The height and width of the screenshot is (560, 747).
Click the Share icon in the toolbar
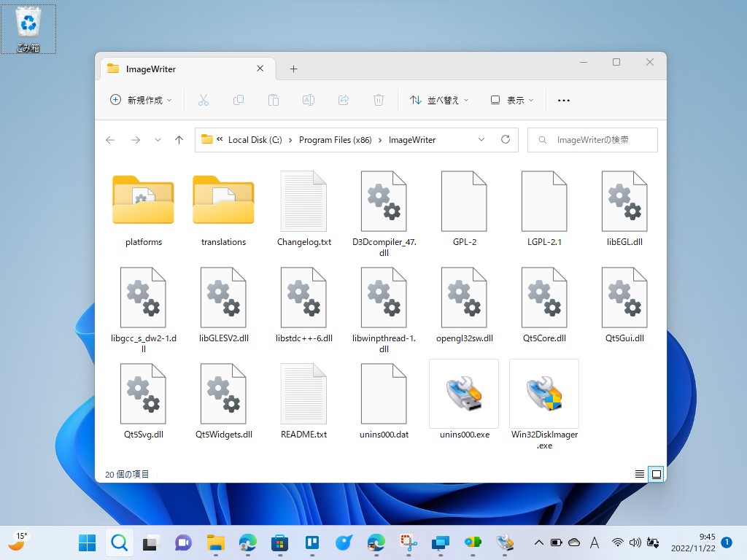click(x=344, y=100)
